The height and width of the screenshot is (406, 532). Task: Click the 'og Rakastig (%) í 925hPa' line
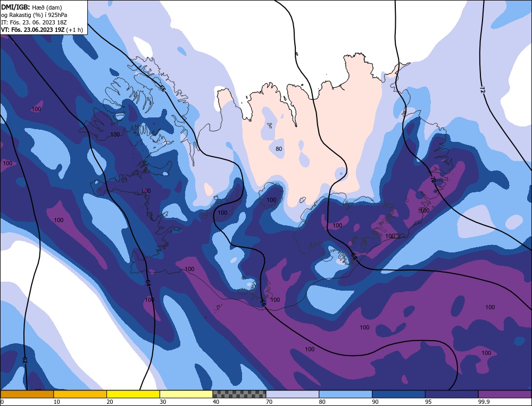pos(34,15)
